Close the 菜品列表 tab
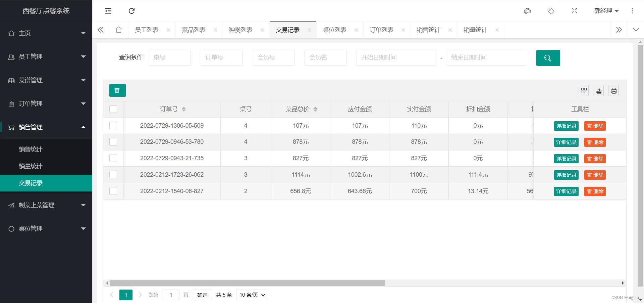 click(x=215, y=30)
